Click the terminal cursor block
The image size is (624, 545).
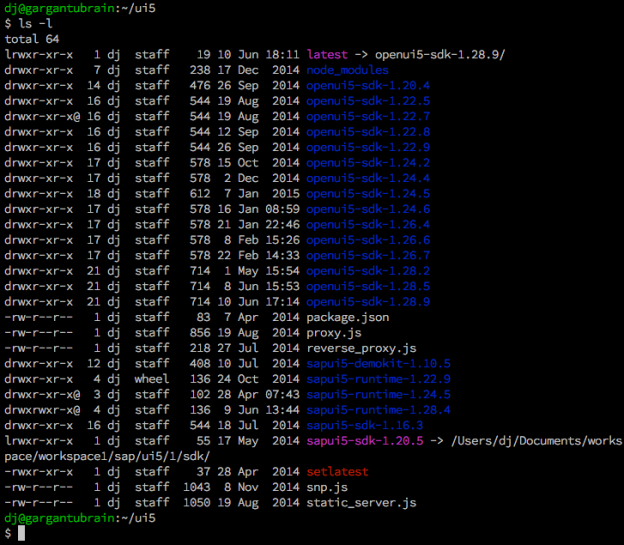point(21,533)
